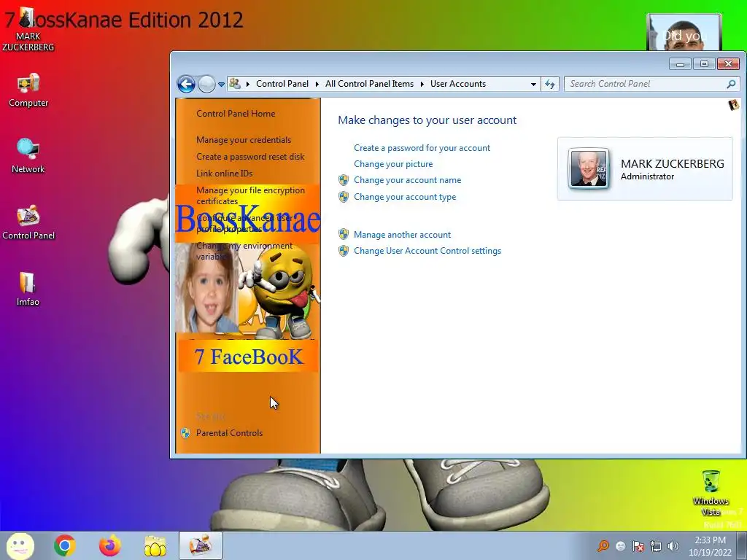
Task: Open the recent pages dropdown arrow
Action: tap(222, 85)
